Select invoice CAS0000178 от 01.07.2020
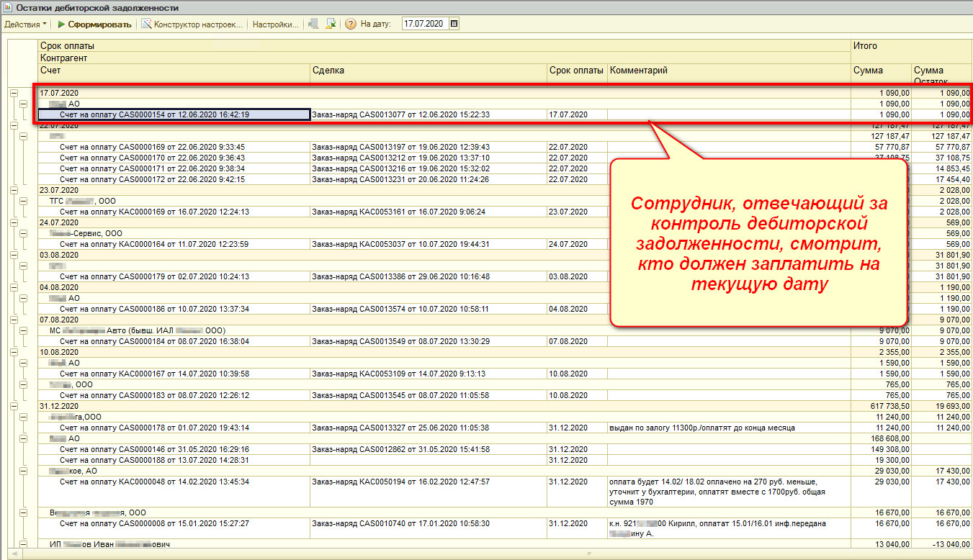 point(174,428)
